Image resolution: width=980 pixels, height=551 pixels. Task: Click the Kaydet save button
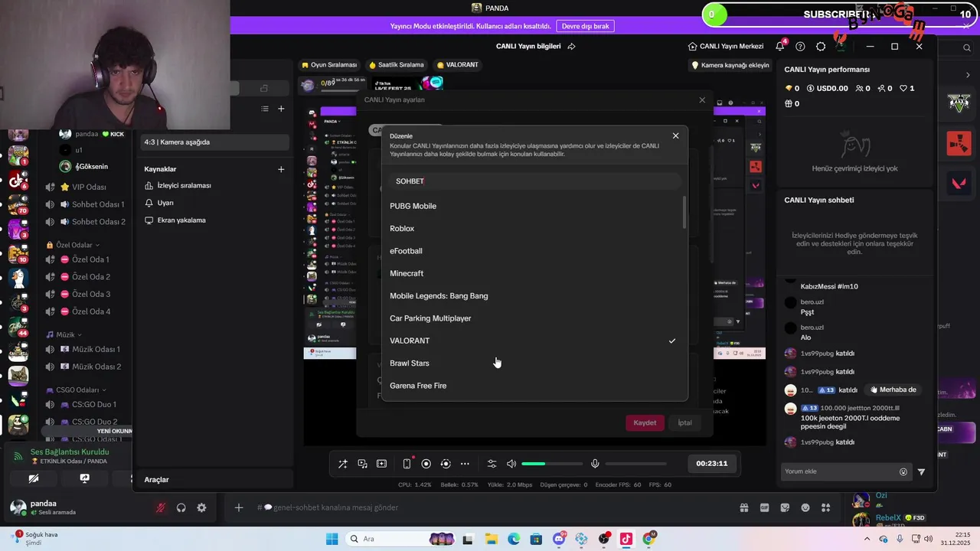coord(645,422)
